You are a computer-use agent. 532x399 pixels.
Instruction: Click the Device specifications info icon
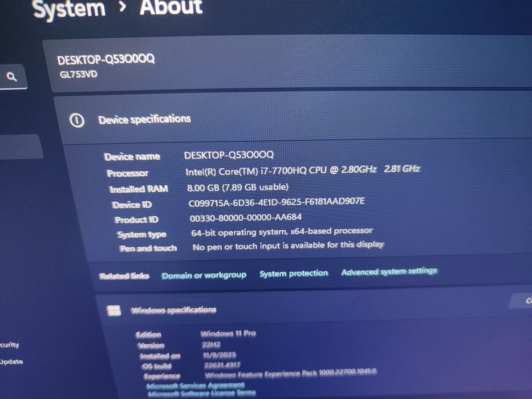76,120
